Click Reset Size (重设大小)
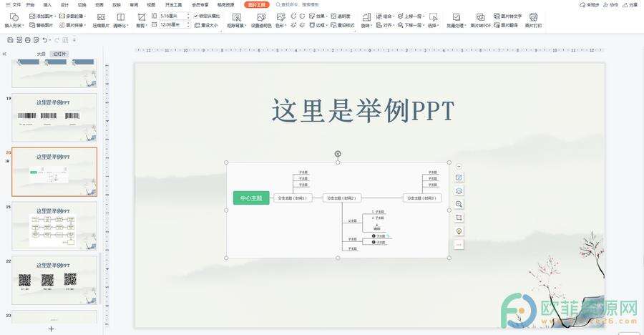Image resolution: width=644 pixels, height=335 pixels. (206, 26)
